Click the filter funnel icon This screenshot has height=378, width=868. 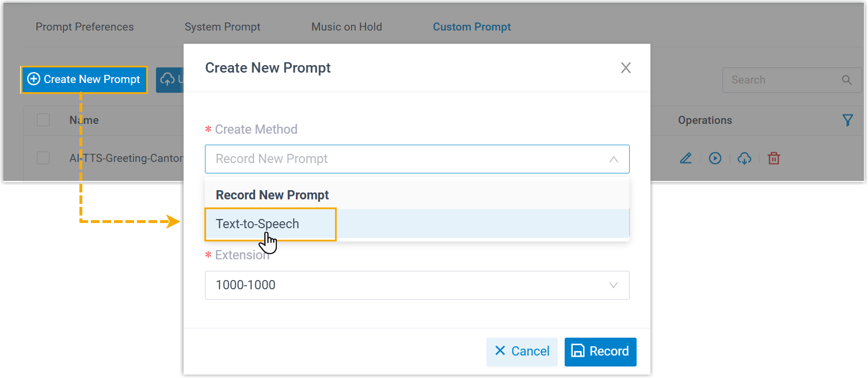(x=847, y=120)
